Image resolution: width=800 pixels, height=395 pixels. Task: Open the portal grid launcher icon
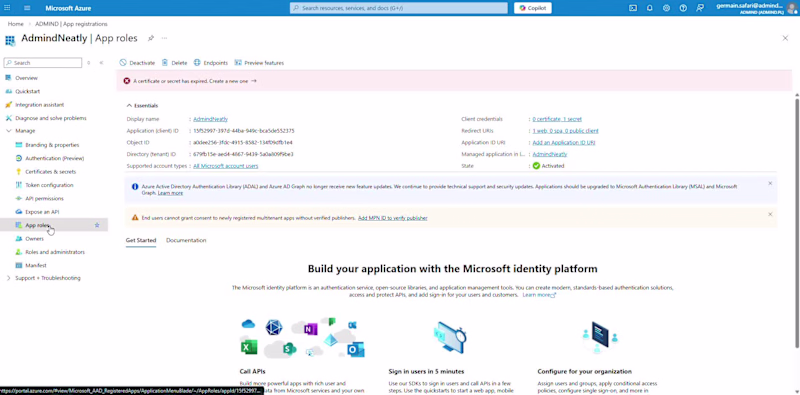(8, 8)
